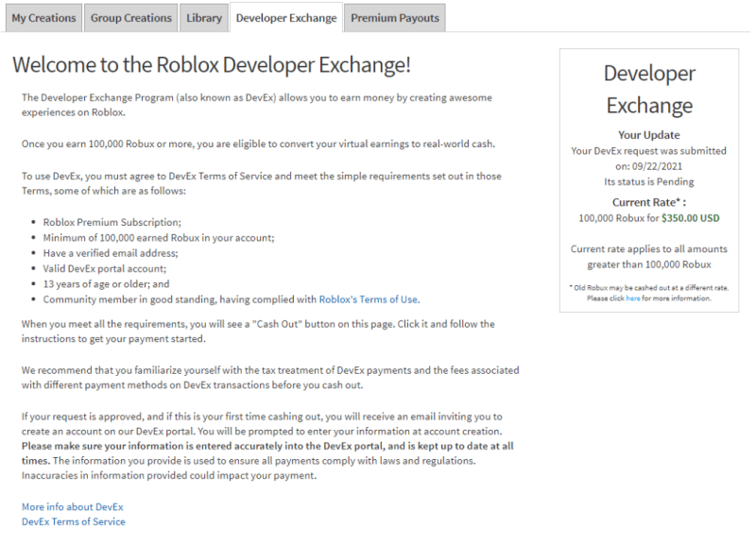Open the My Creations tab
Image resolution: width=756 pixels, height=544 pixels.
coord(43,18)
